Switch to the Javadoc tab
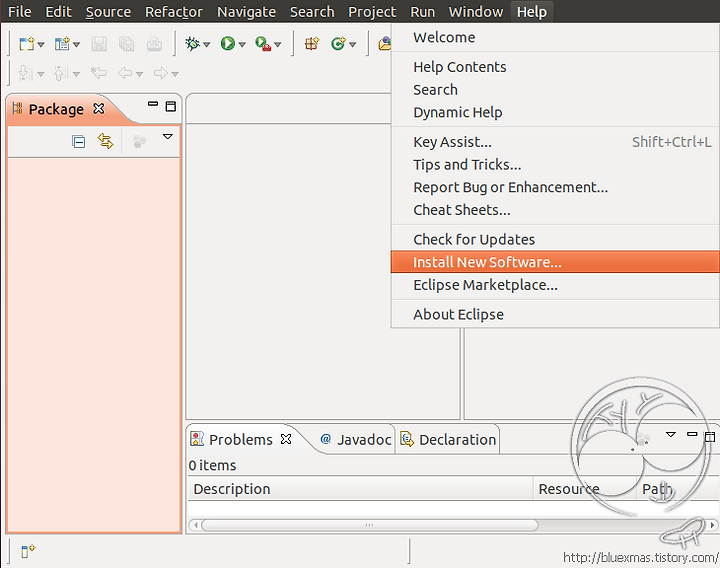 tap(355, 439)
